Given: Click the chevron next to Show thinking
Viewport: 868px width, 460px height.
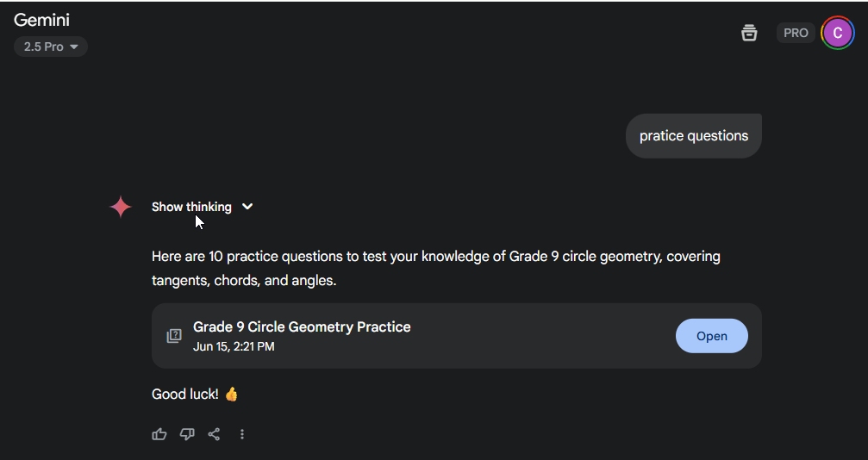Looking at the screenshot, I should coord(247,207).
